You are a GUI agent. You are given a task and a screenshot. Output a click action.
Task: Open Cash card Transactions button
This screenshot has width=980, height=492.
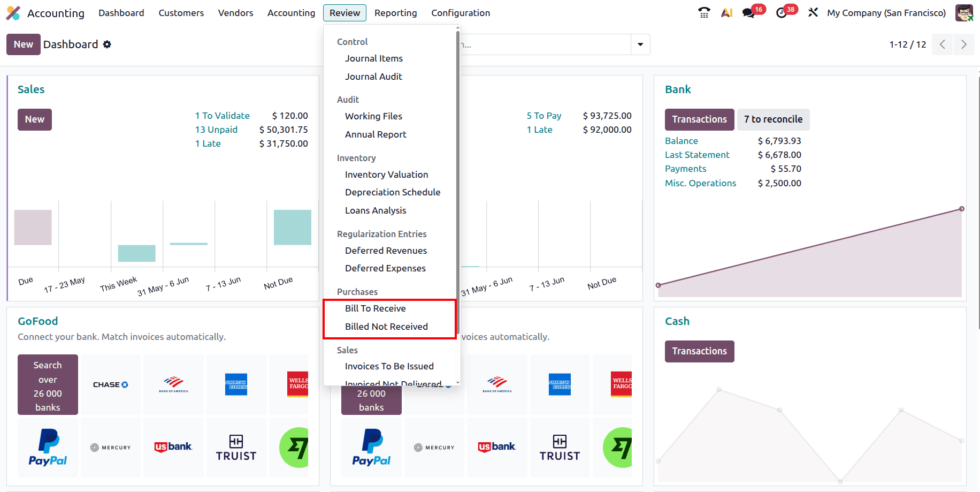click(699, 351)
